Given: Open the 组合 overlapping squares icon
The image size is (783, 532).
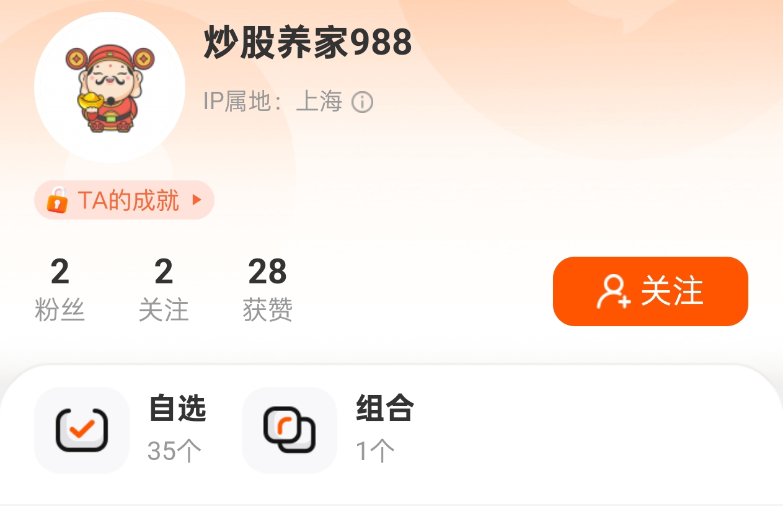Looking at the screenshot, I should (290, 430).
